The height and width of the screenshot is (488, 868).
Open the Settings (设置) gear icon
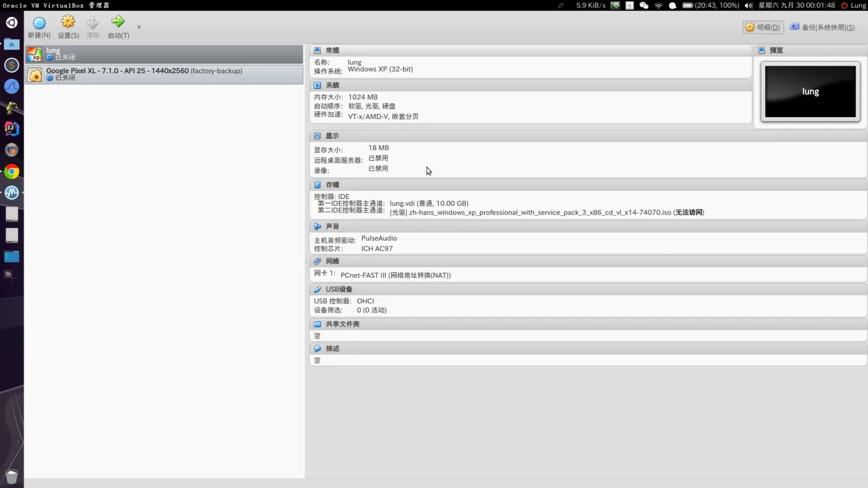pyautogui.click(x=68, y=22)
